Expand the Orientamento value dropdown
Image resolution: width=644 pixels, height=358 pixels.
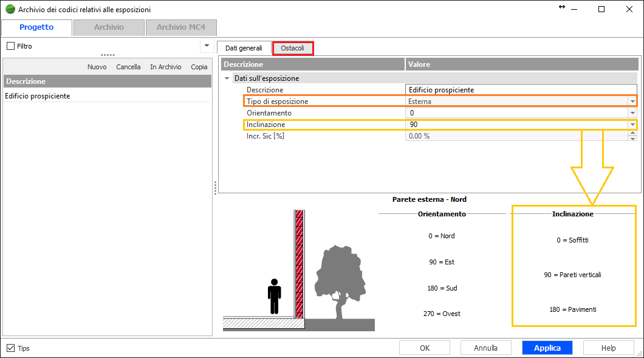coord(632,113)
